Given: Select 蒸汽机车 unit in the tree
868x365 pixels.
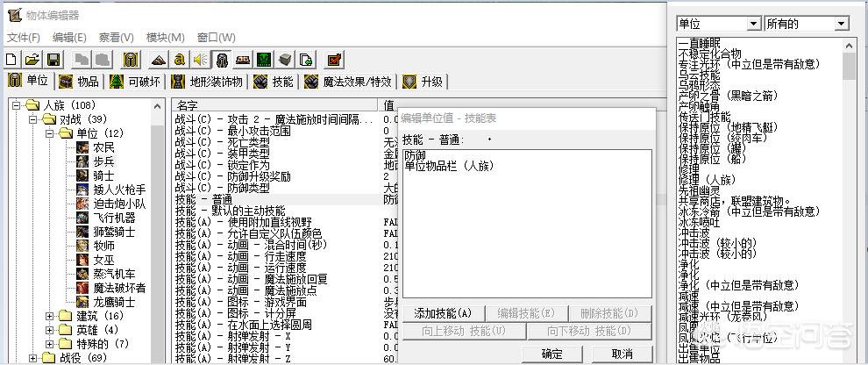Looking at the screenshot, I should [114, 274].
